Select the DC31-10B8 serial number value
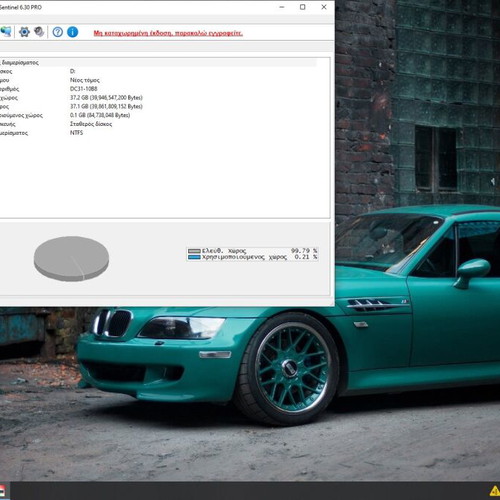Viewport: 500px width, 500px height. 84,89
